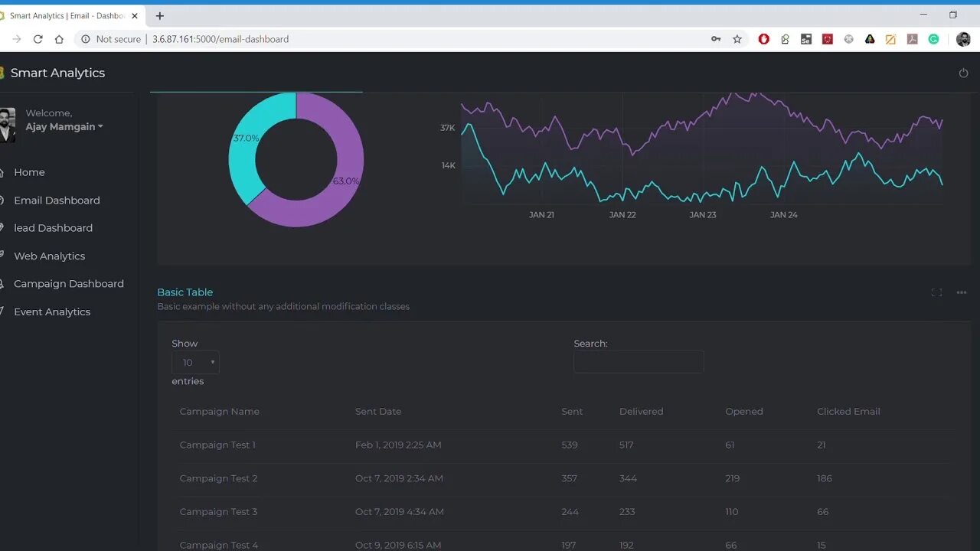Open the Chrome profile avatar
Viewport: 980px width, 551px height.
tap(963, 39)
